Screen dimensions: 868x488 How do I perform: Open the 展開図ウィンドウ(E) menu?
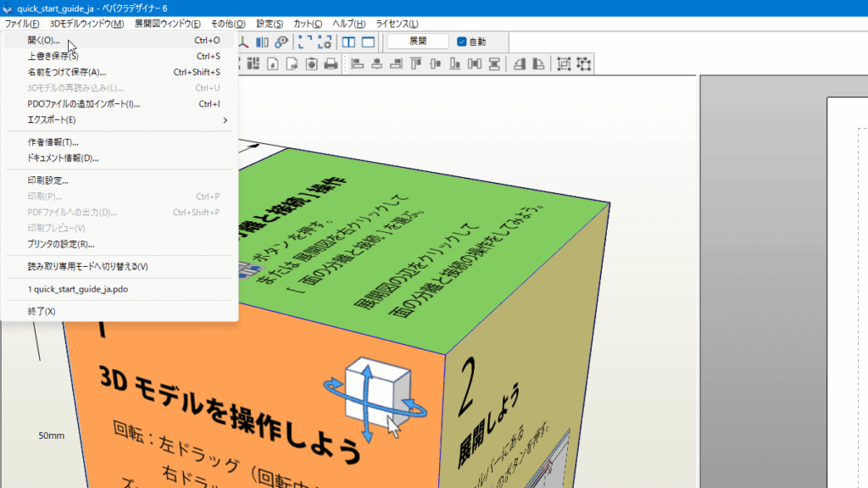168,24
